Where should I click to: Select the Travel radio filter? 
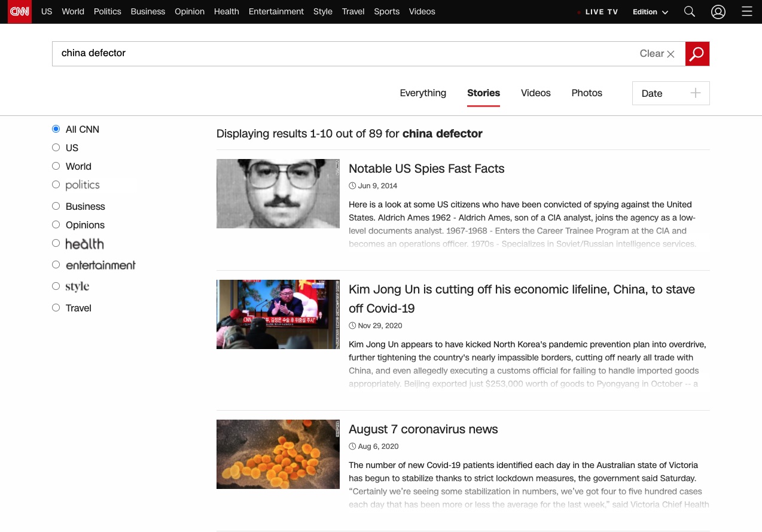pos(56,308)
